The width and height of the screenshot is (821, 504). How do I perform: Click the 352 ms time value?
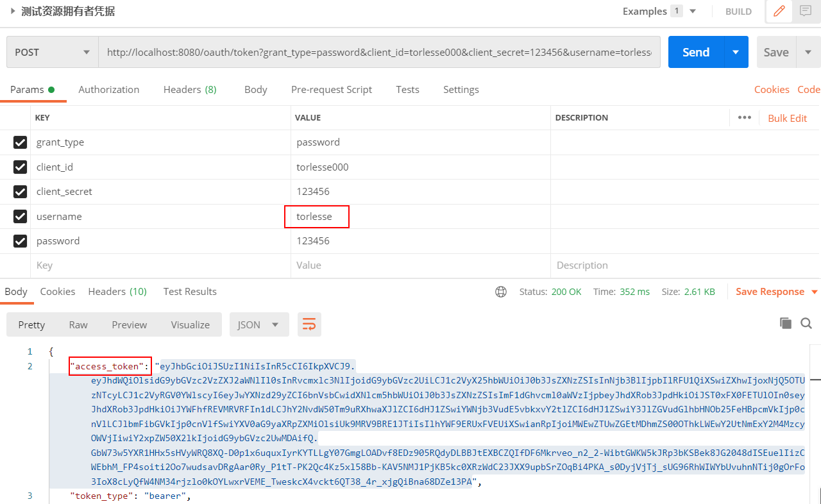634,292
